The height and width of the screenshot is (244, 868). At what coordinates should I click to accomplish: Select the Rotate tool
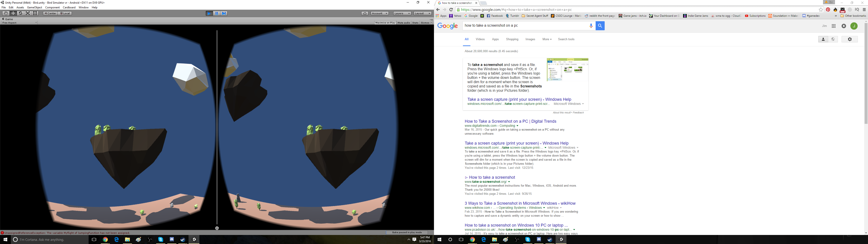(x=21, y=14)
